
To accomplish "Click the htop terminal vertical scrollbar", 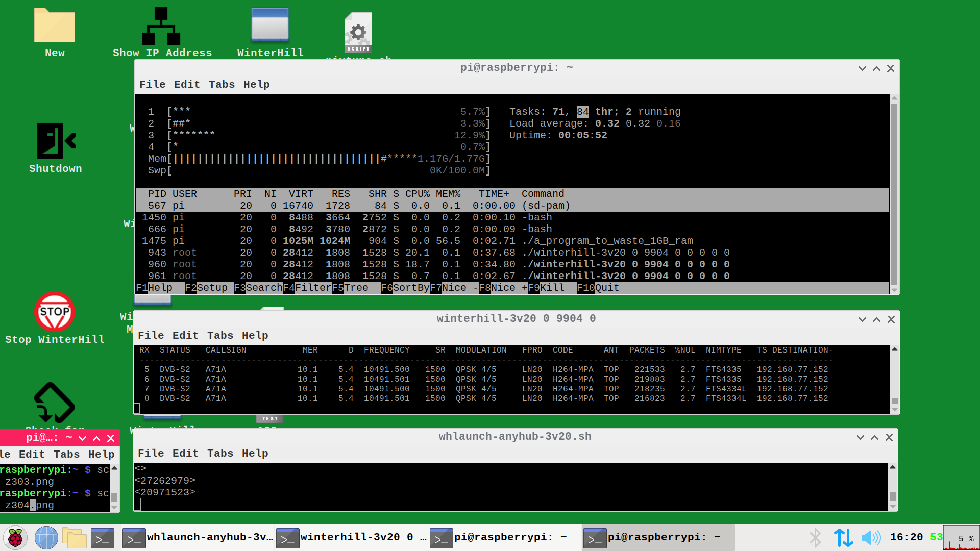I will tap(894, 194).
